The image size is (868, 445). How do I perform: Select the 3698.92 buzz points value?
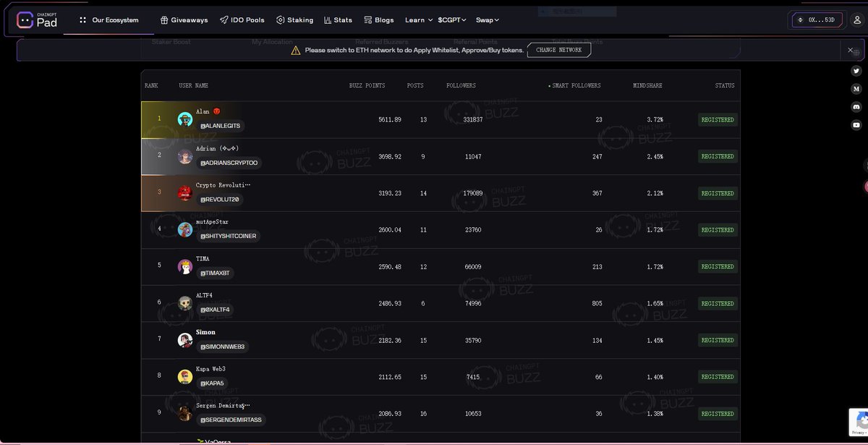point(389,156)
